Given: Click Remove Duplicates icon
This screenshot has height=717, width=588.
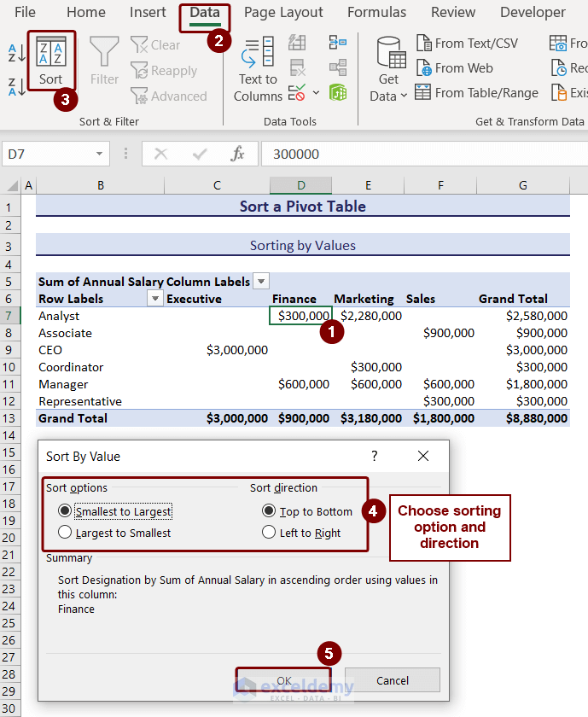Looking at the screenshot, I should pyautogui.click(x=297, y=67).
